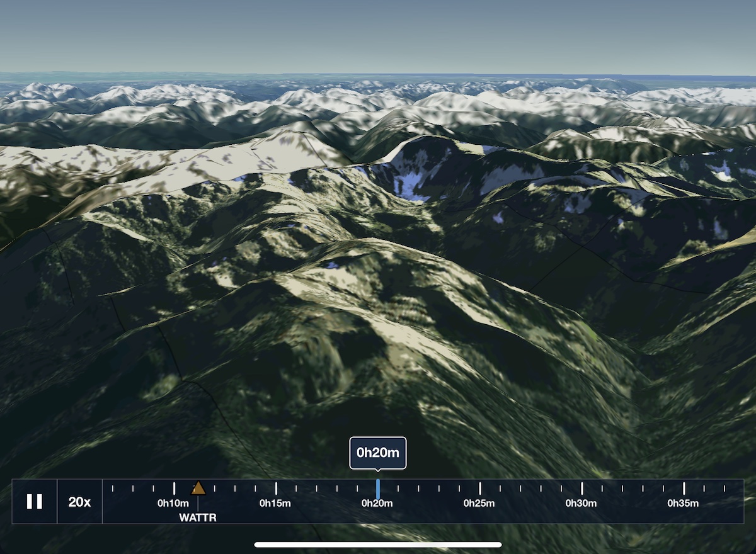
Task: Tap the iPad home indicator bar
Action: tap(378, 545)
